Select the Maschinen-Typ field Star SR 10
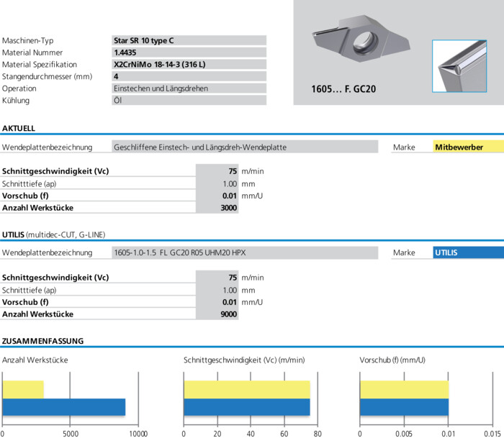Viewport: 504px width, 438px height. (189, 40)
